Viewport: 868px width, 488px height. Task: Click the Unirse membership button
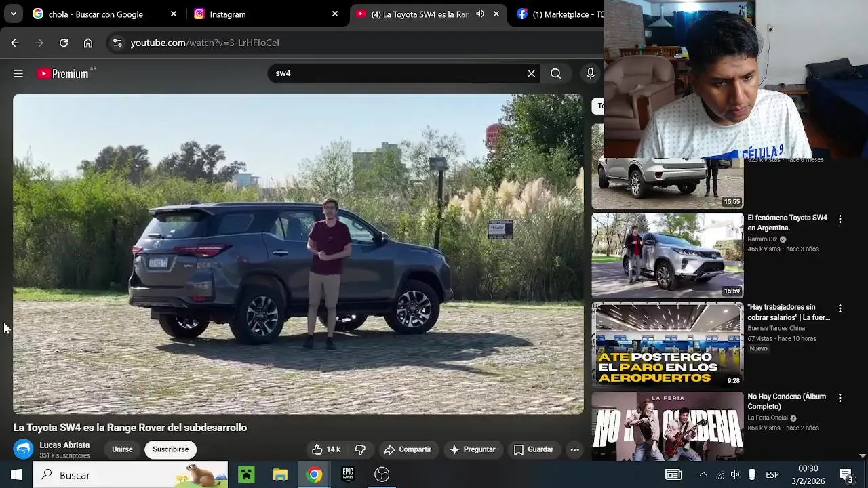[x=122, y=449]
